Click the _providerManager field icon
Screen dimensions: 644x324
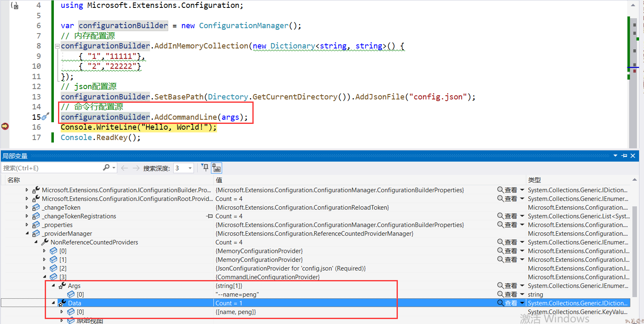(x=36, y=233)
